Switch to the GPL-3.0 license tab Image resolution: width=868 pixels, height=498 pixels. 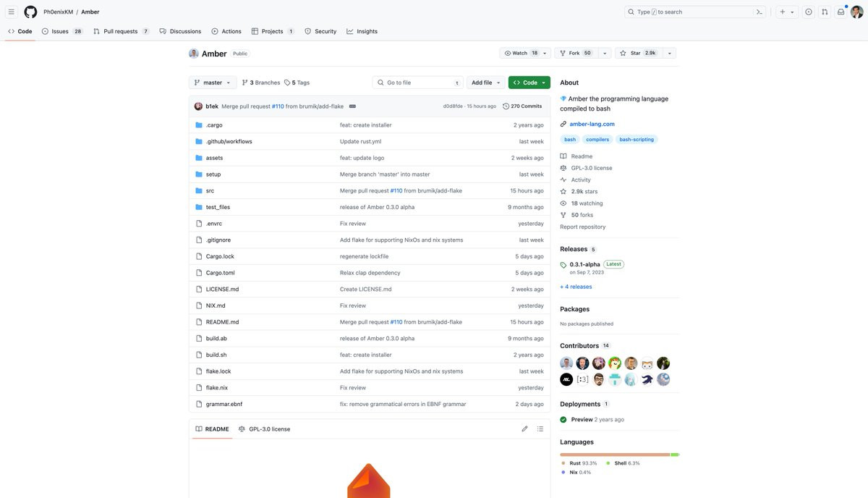click(x=264, y=429)
